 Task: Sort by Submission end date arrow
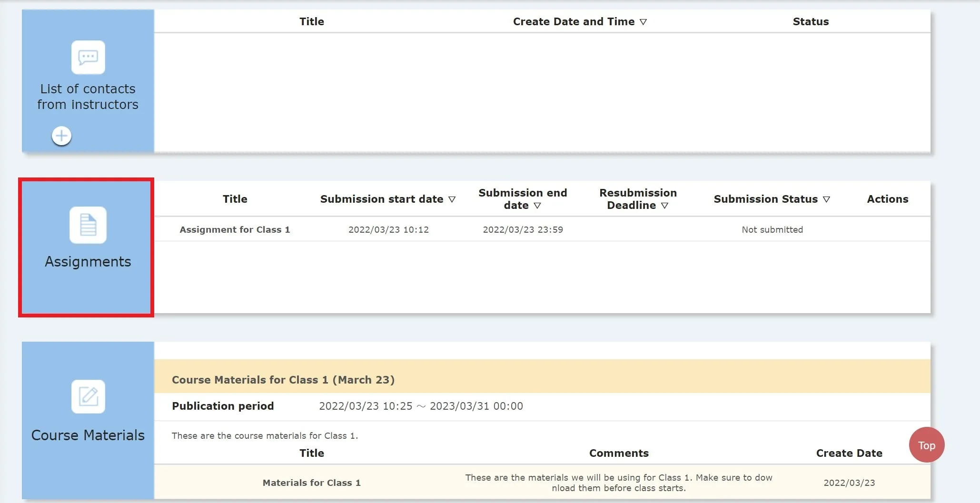click(x=537, y=206)
